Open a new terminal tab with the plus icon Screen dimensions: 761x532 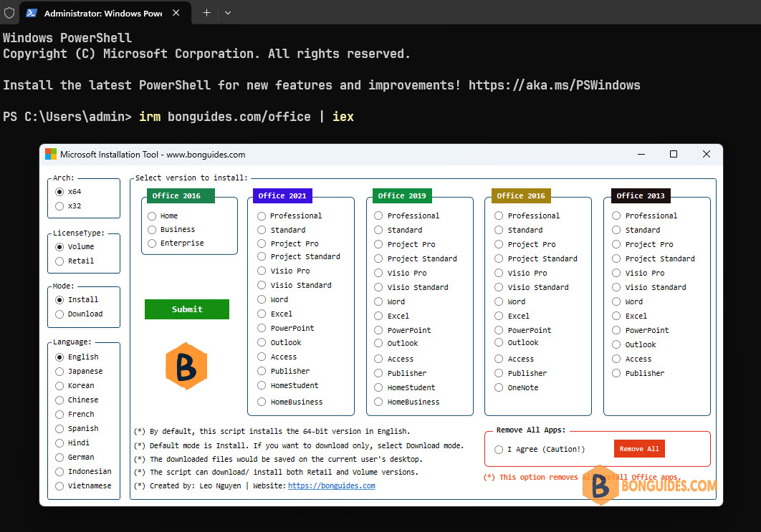click(x=206, y=13)
